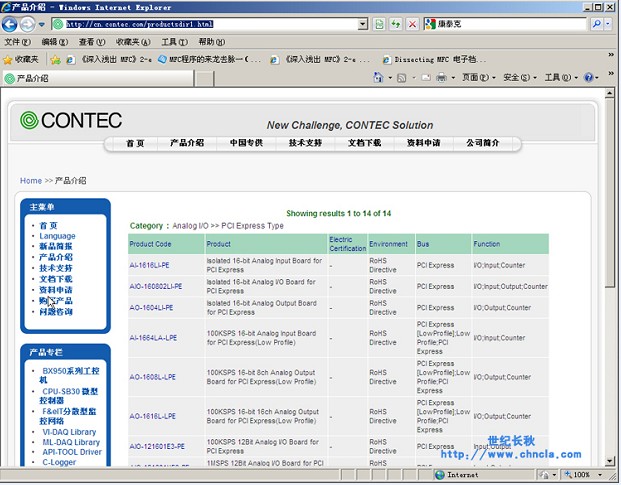Open the 帮助(H) menu
This screenshot has height=485, width=621.
(x=211, y=42)
